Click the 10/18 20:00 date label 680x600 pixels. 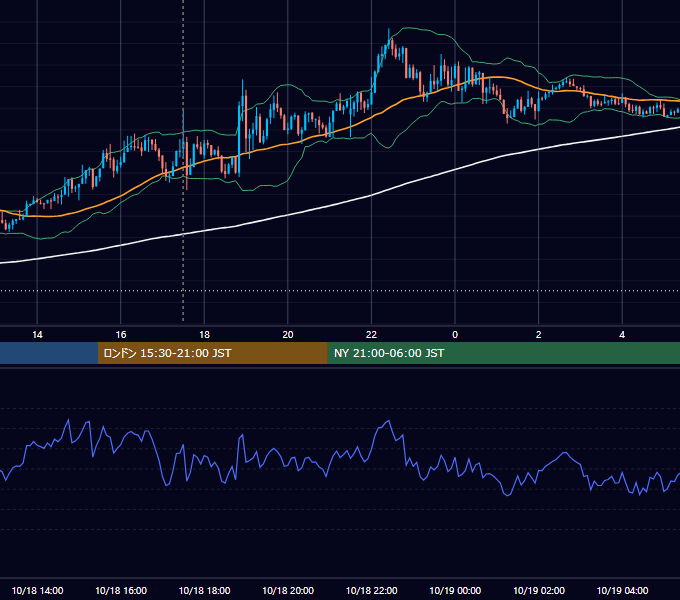click(x=288, y=590)
